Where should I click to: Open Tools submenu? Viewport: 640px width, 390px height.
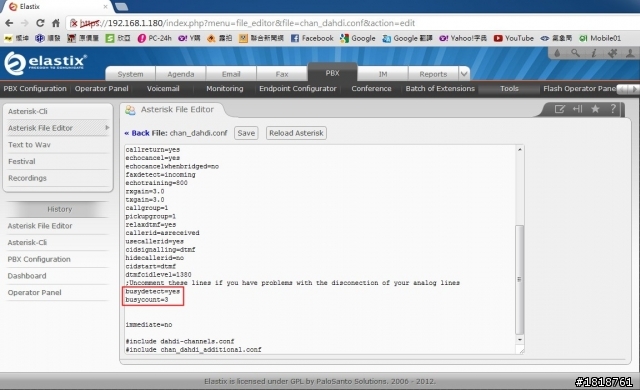(x=509, y=89)
